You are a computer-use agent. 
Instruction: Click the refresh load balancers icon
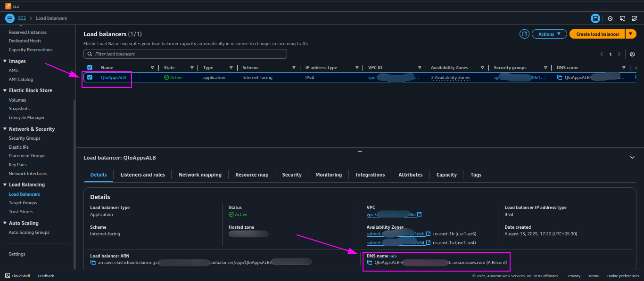click(524, 34)
